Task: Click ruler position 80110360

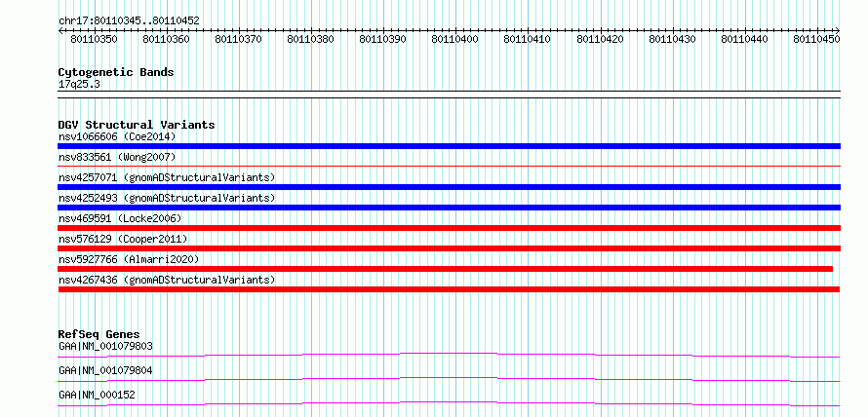Action: 166,39
